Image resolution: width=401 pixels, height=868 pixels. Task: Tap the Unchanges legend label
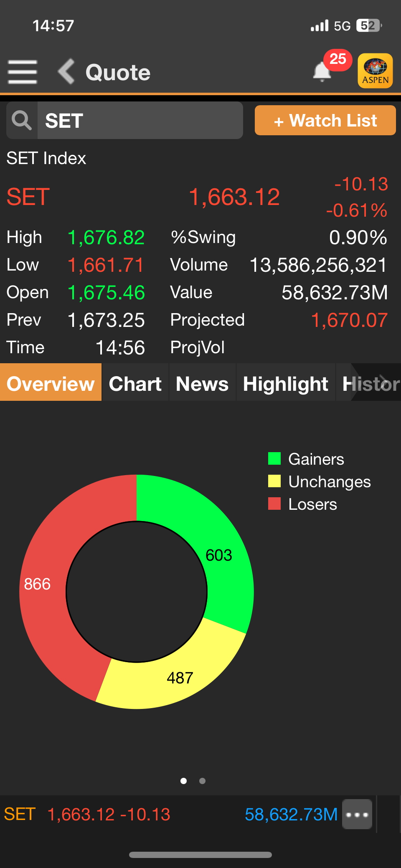(330, 481)
